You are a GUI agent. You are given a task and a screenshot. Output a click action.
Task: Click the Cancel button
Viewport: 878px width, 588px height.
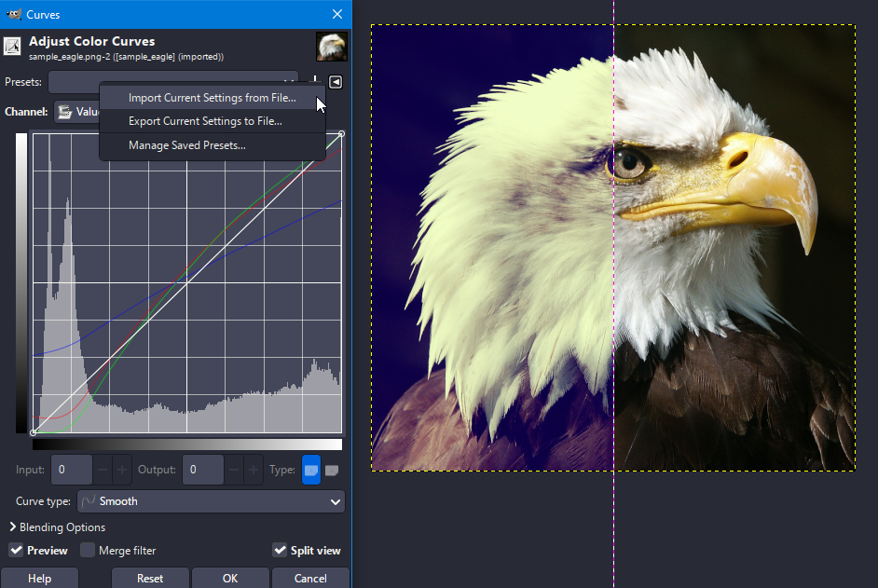[x=310, y=578]
